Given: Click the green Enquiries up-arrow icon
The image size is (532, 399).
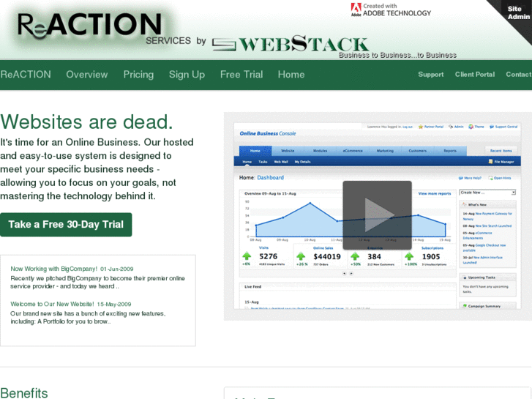Looking at the screenshot, I should [355, 256].
